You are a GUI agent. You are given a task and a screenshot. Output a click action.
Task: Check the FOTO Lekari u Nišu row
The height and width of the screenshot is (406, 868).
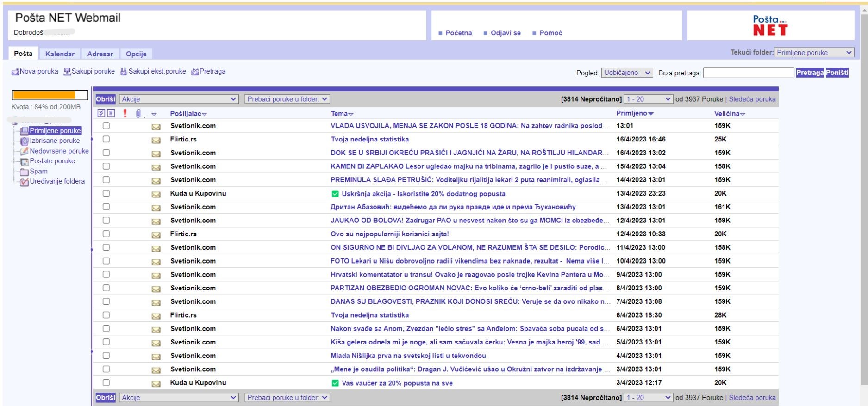click(106, 261)
